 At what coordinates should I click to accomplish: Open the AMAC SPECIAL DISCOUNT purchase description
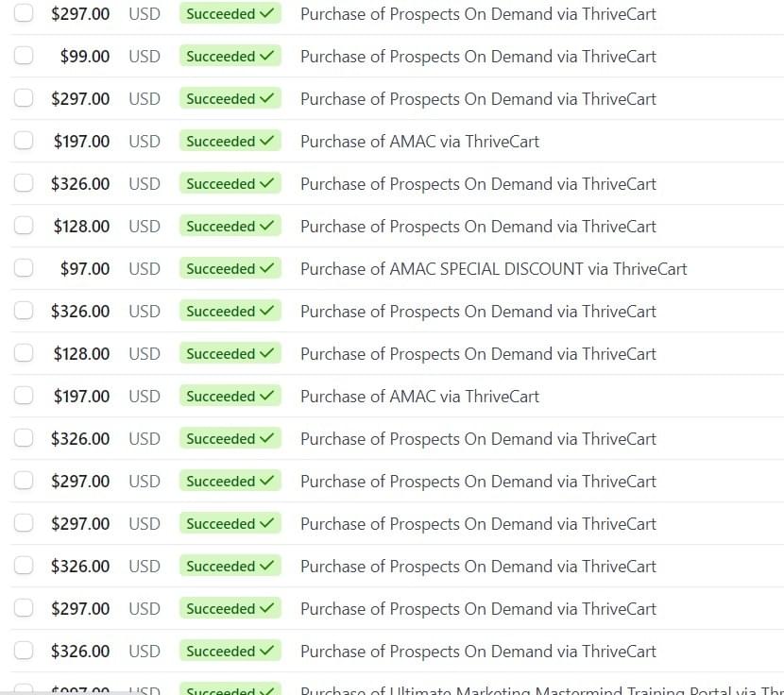tap(493, 268)
